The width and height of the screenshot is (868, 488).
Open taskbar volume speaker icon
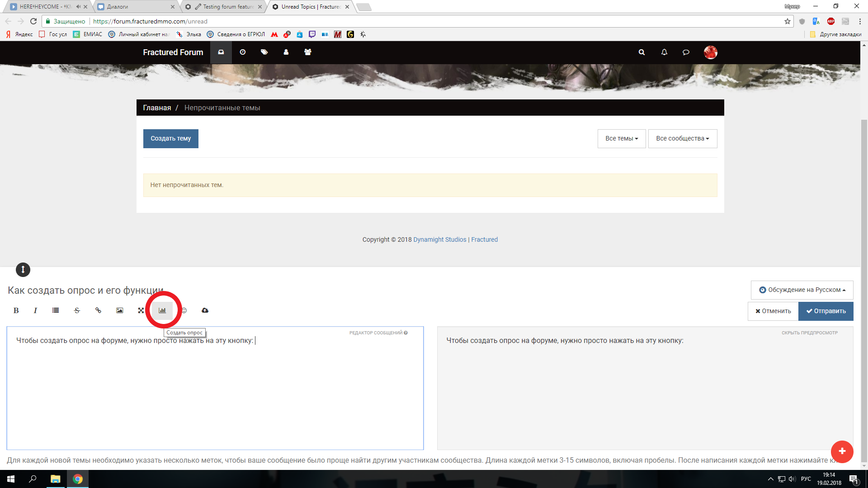pyautogui.click(x=792, y=479)
